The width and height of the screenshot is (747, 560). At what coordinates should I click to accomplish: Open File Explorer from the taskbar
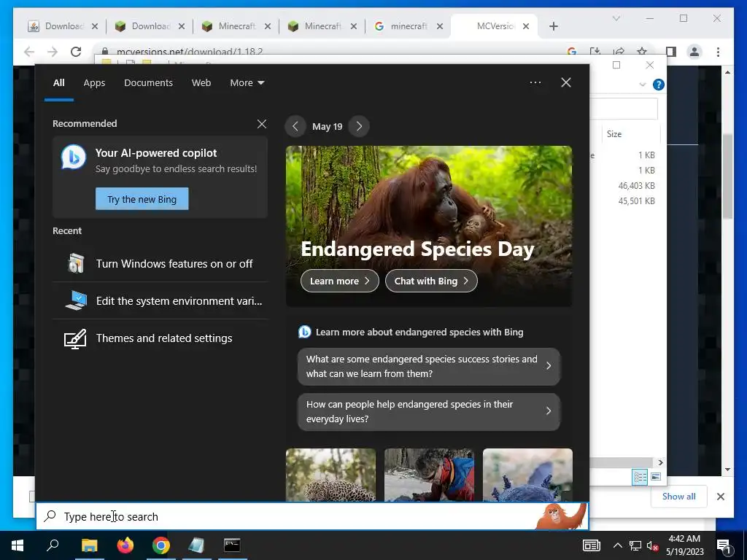coord(89,545)
